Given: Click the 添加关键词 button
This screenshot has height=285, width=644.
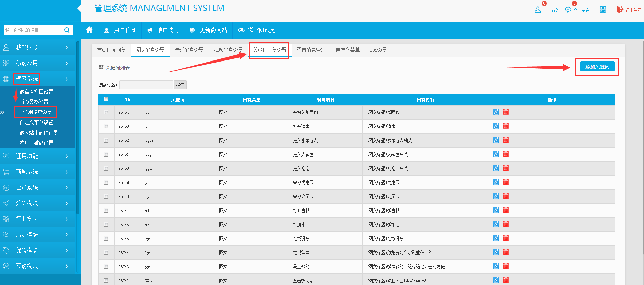Looking at the screenshot, I should coord(597,67).
